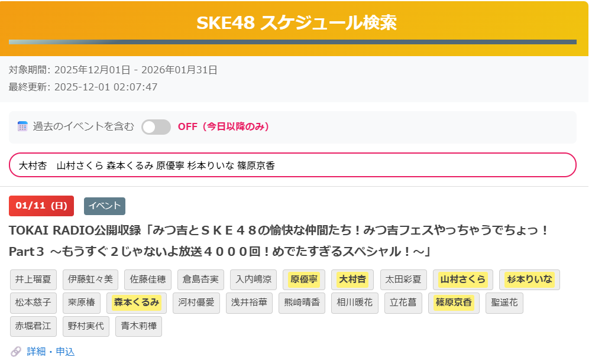592x364 pixels.
Task: Click the SKE48 スケジュール検索 header title
Action: 296,22
